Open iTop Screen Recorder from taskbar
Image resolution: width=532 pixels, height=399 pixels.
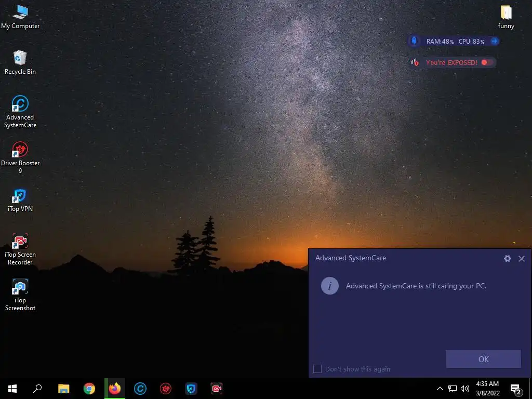point(217,389)
